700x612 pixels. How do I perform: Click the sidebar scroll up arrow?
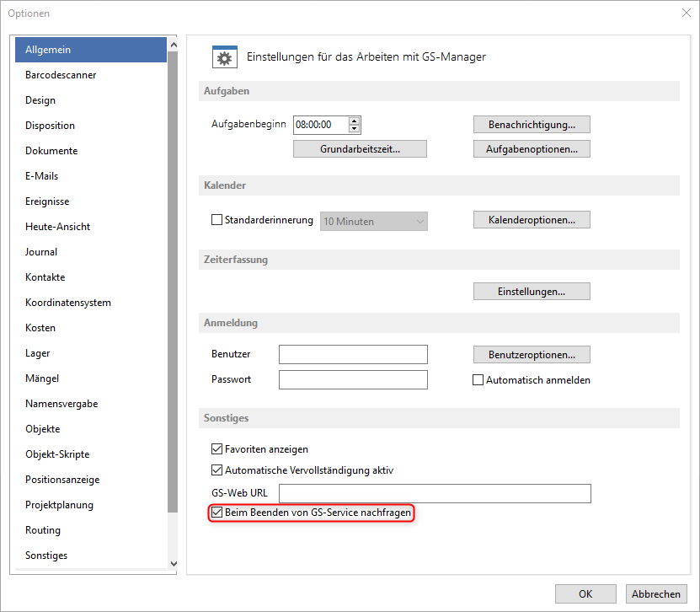click(174, 45)
